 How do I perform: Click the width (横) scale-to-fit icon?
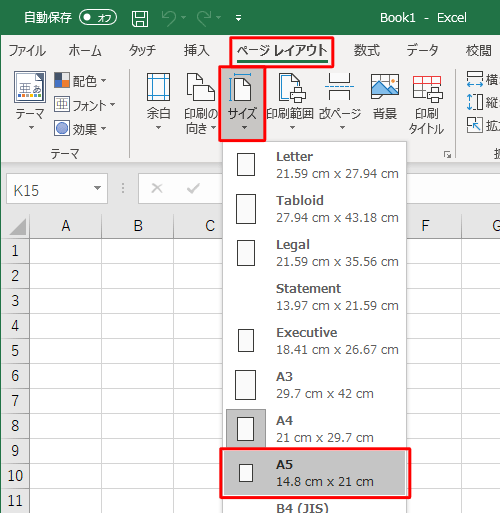475,79
